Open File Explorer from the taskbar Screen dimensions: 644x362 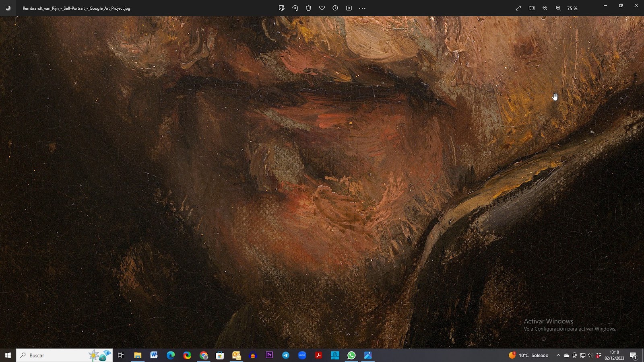138,355
